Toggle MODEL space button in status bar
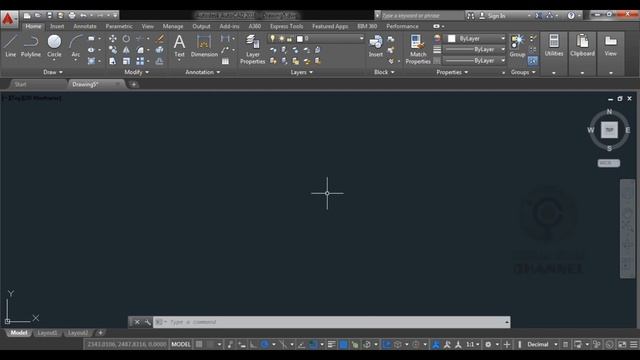640x360 pixels. pyautogui.click(x=181, y=344)
